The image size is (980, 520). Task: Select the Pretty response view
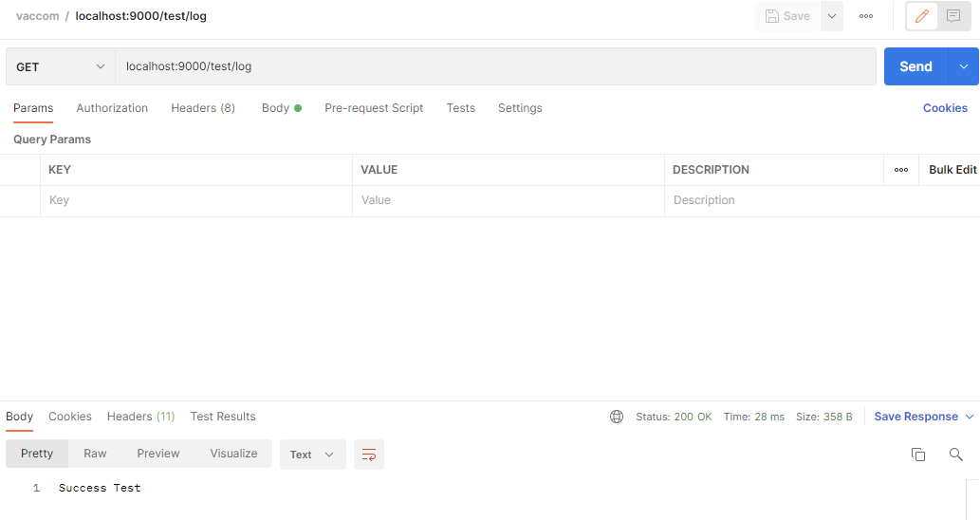[x=37, y=454]
